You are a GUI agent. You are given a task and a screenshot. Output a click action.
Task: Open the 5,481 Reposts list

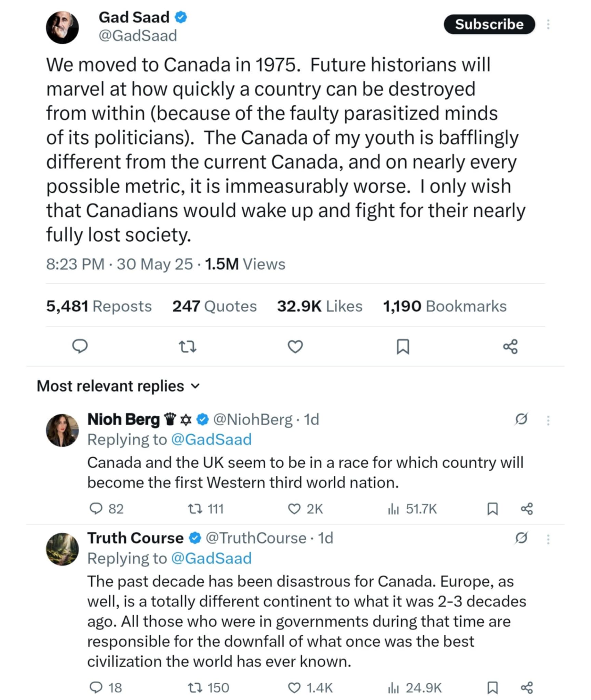(99, 306)
